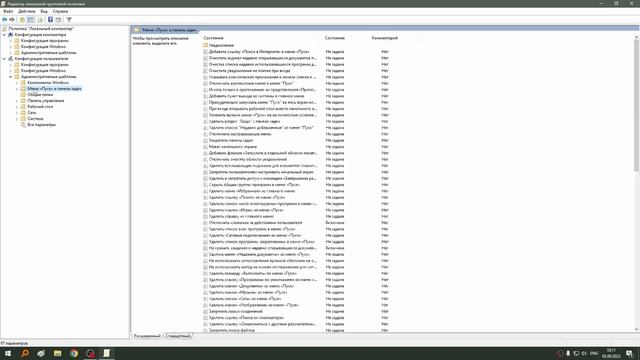
Task: Click the Export List toolbar icon
Action: [40, 20]
